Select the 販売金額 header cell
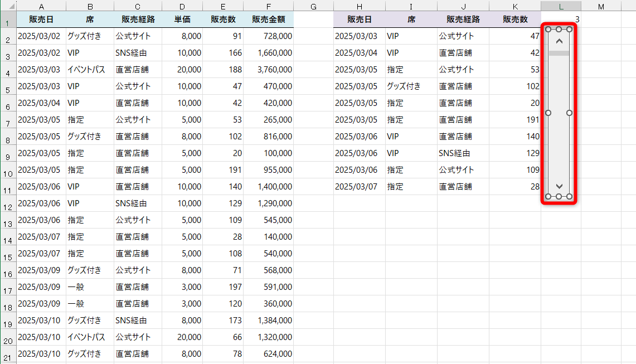Screen dimensions: 636x364 pyautogui.click(x=268, y=18)
